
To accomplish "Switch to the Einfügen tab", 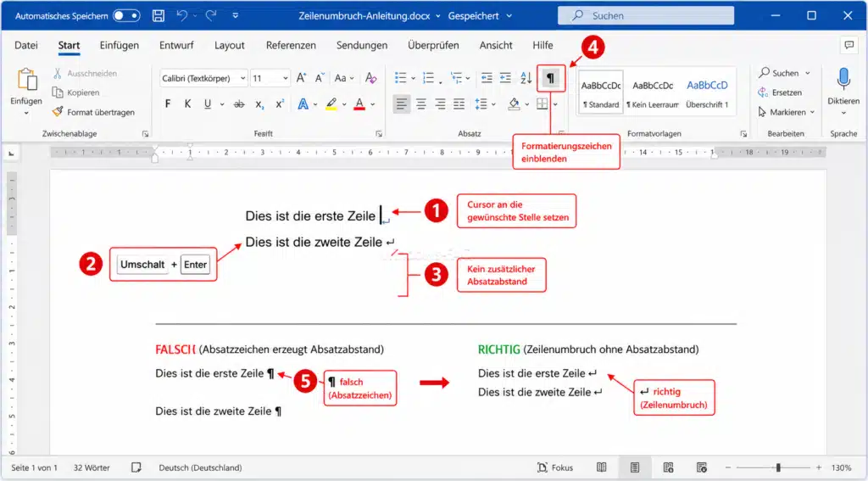I will (119, 46).
